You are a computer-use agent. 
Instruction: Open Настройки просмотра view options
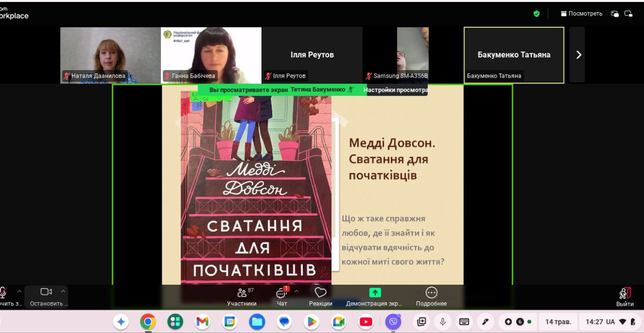(395, 90)
